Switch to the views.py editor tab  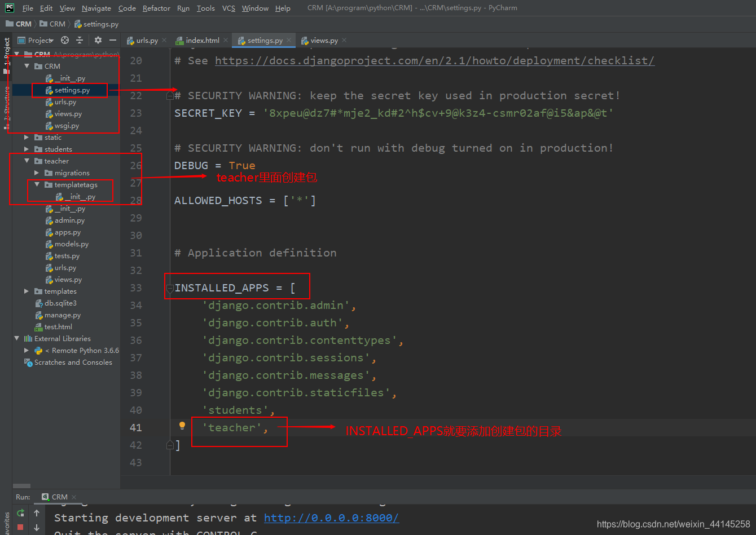coord(324,41)
